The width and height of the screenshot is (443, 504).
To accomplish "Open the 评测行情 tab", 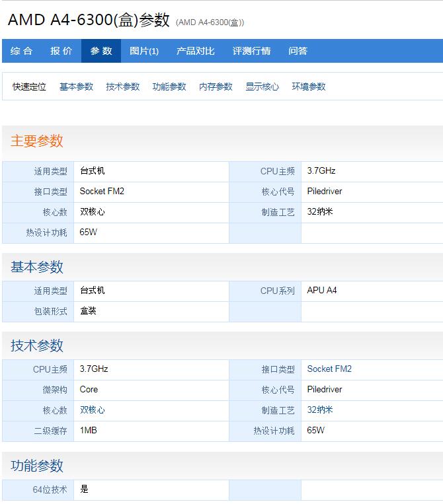I will (x=251, y=51).
